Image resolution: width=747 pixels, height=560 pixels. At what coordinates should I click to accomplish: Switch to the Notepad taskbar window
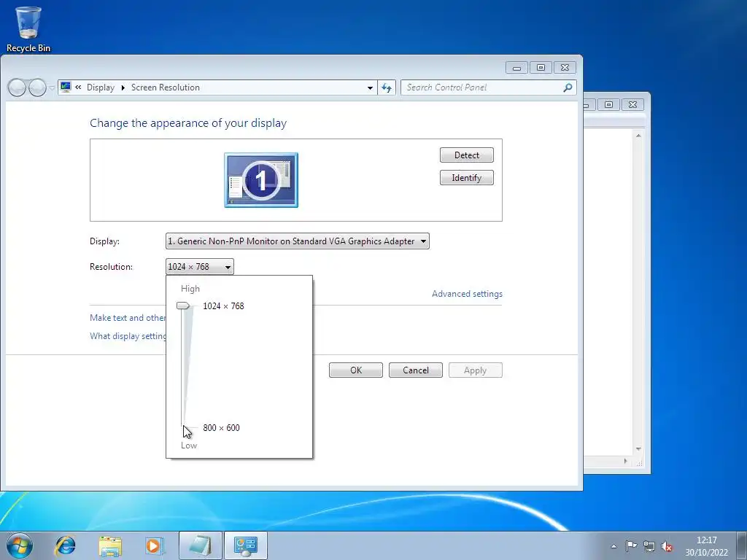[x=201, y=545]
